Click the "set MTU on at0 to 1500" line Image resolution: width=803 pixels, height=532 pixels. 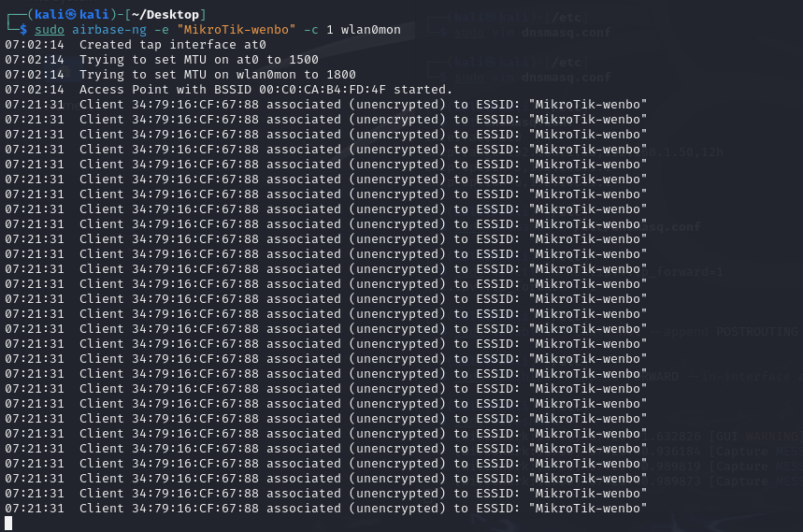click(162, 60)
